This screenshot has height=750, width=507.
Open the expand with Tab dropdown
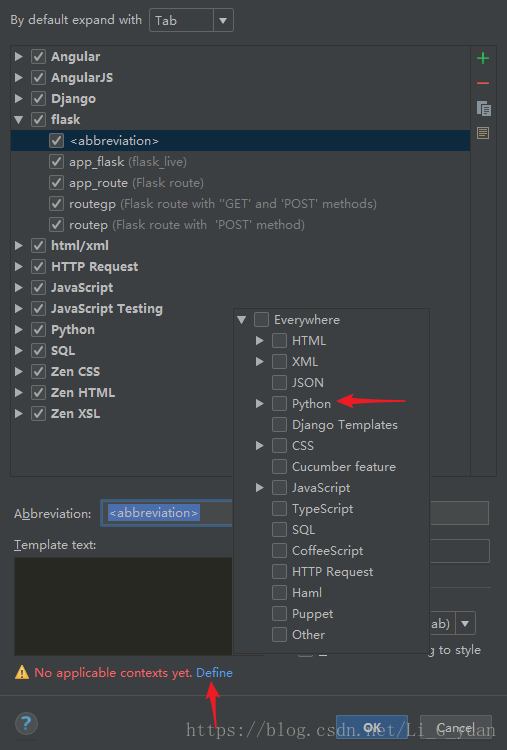tap(191, 21)
